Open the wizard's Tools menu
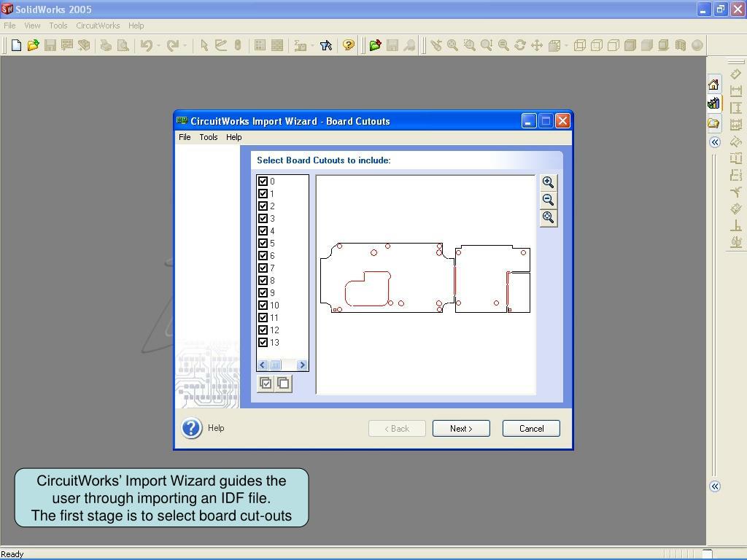The height and width of the screenshot is (560, 747). click(208, 137)
